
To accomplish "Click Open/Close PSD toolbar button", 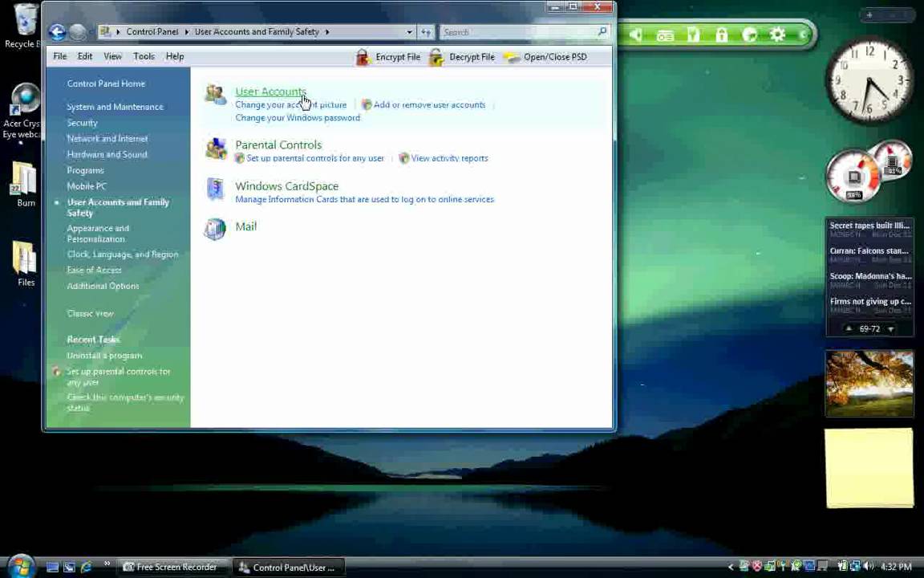I will pos(545,57).
